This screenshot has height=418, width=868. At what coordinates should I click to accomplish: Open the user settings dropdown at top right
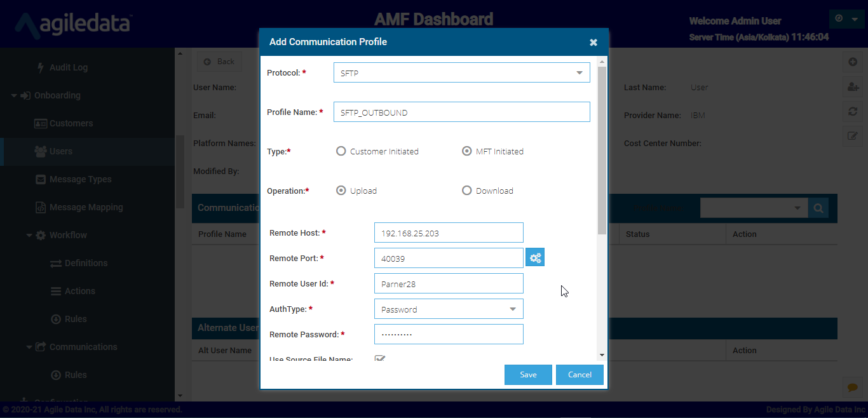847,19
